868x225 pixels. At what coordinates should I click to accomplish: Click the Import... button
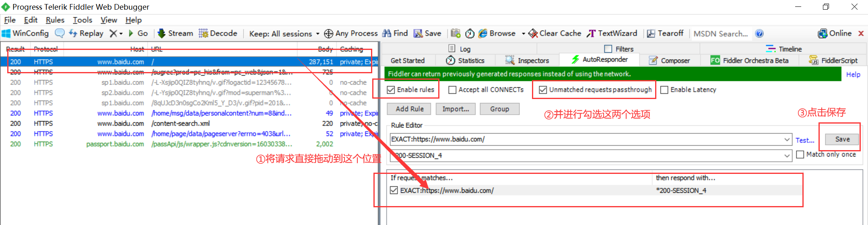456,109
